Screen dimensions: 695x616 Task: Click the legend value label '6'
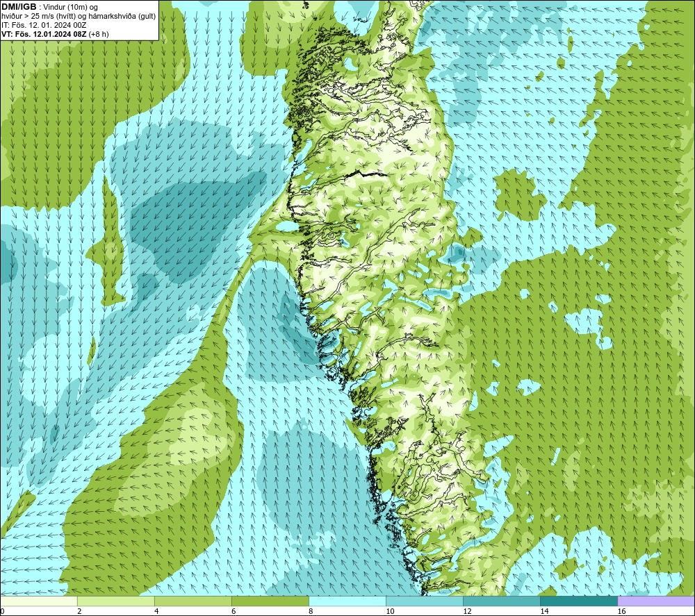point(234,612)
